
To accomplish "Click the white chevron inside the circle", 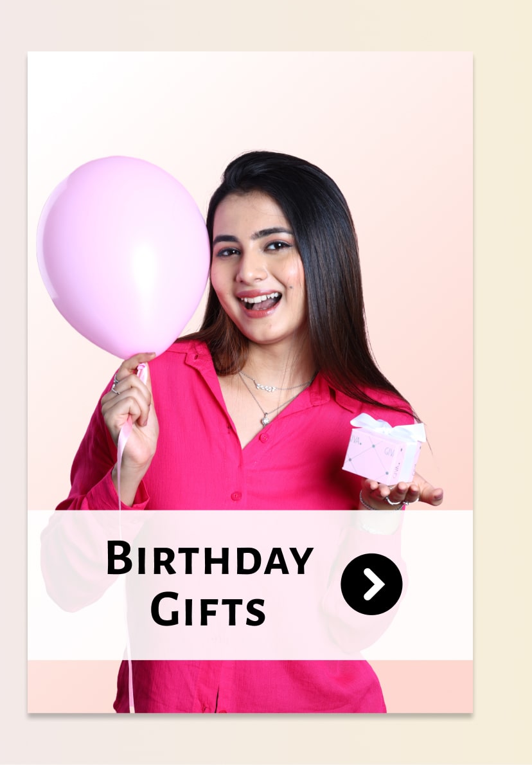I will [374, 584].
